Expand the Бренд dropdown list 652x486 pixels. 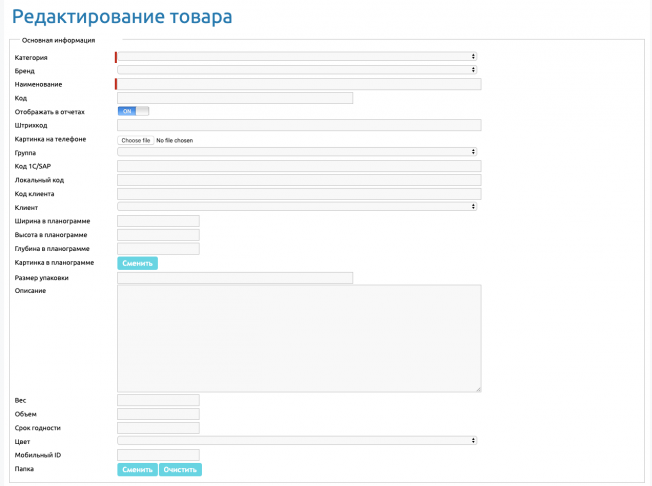297,70
